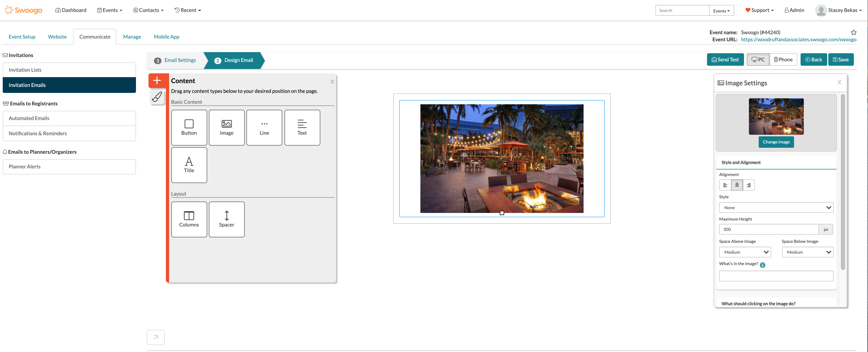The width and height of the screenshot is (868, 352).
Task: Click the Swoogo logo
Action: [x=24, y=10]
